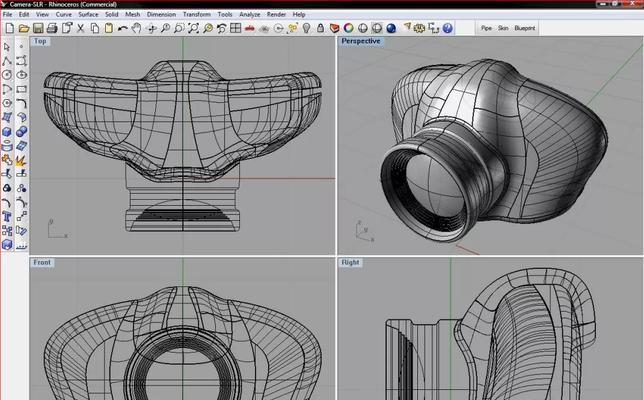The image size is (644, 400).
Task: Choose the Circle tool in sidebar
Action: [7, 75]
